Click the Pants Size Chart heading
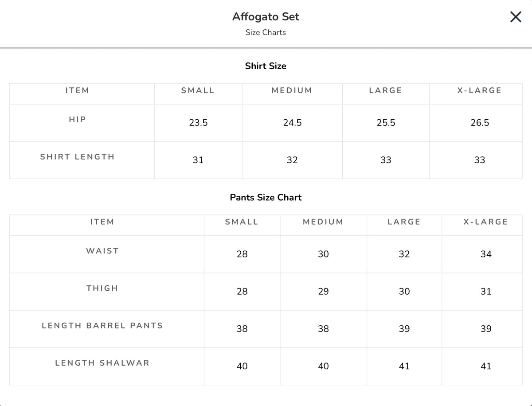Screen dimensions: 532x406 tap(266, 198)
